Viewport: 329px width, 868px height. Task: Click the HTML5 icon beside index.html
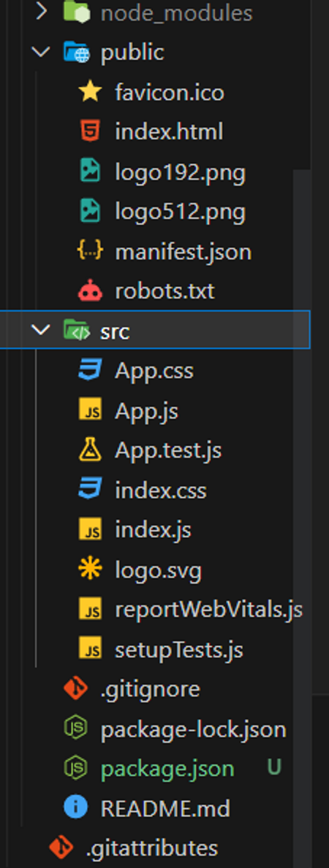click(90, 131)
